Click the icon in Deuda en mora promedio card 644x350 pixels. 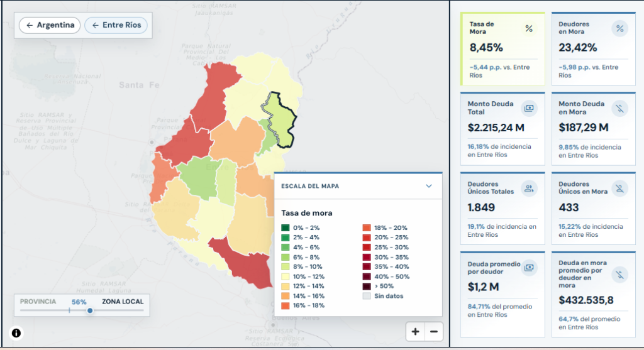619,275
